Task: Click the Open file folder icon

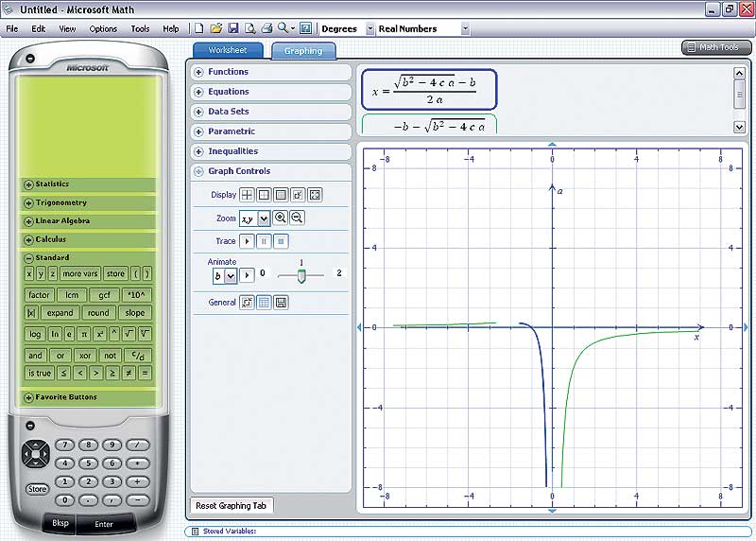Action: [x=216, y=28]
